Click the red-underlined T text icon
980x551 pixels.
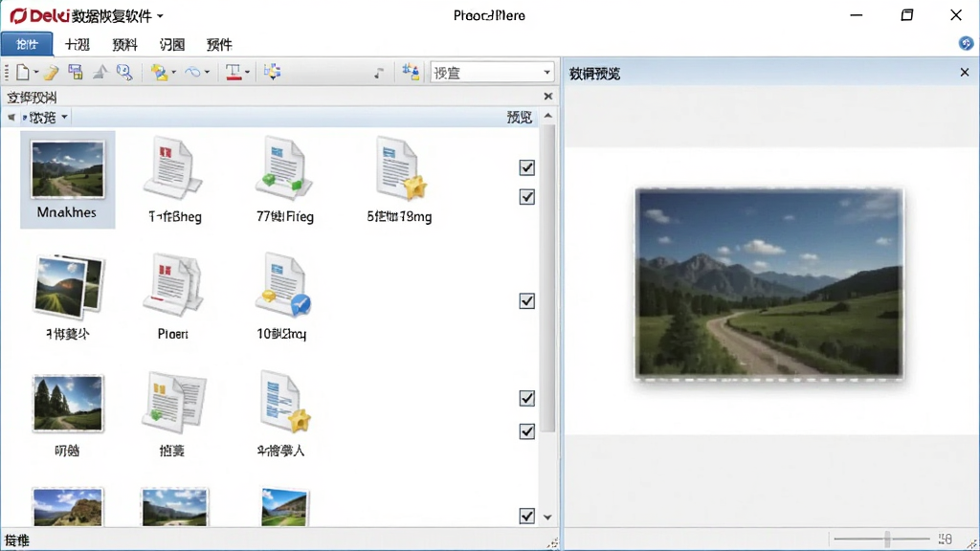pos(234,73)
